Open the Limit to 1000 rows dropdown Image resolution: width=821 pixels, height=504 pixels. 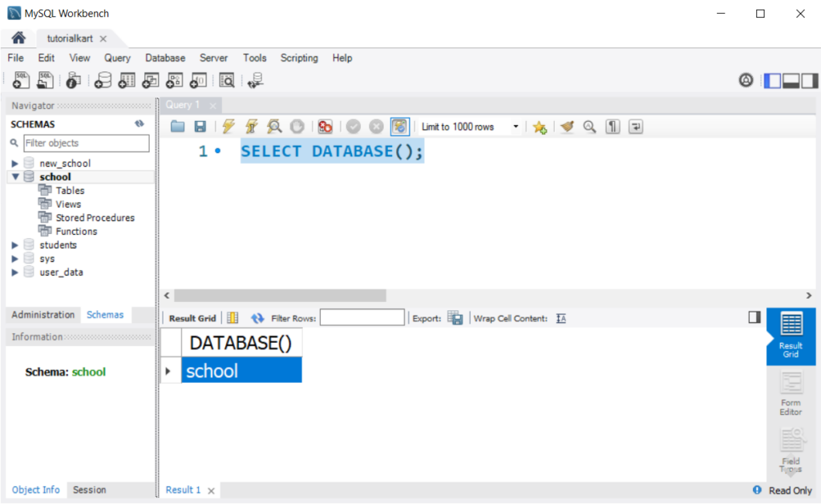point(516,127)
